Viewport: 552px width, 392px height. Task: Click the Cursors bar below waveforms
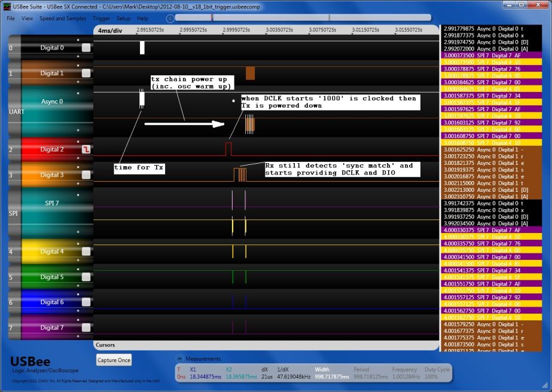[x=267, y=345]
